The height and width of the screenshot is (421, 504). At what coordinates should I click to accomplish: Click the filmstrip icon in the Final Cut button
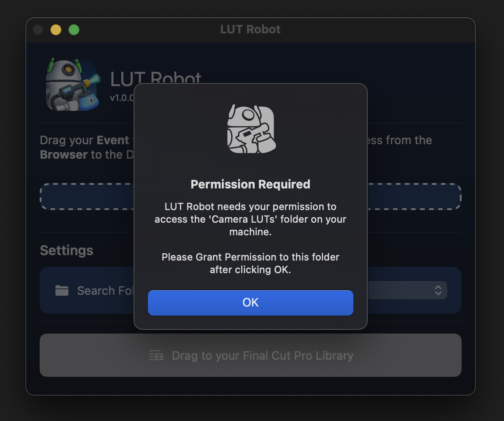(x=156, y=356)
